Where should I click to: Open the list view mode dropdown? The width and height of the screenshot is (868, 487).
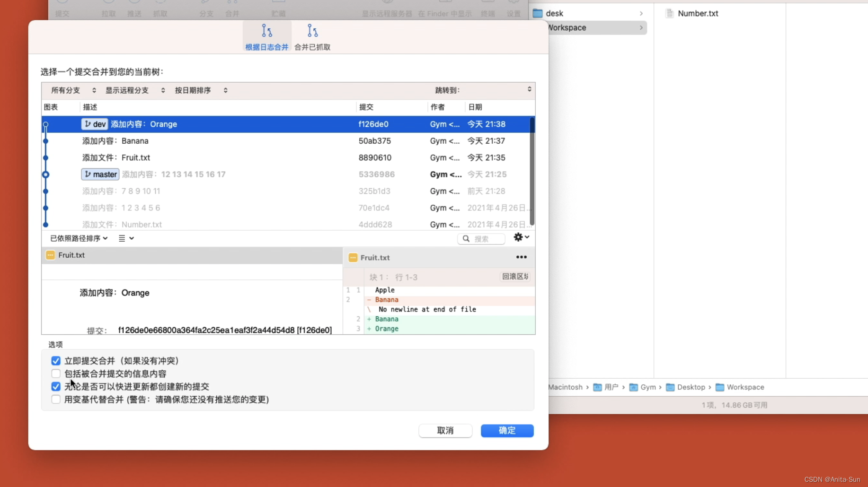click(x=126, y=238)
